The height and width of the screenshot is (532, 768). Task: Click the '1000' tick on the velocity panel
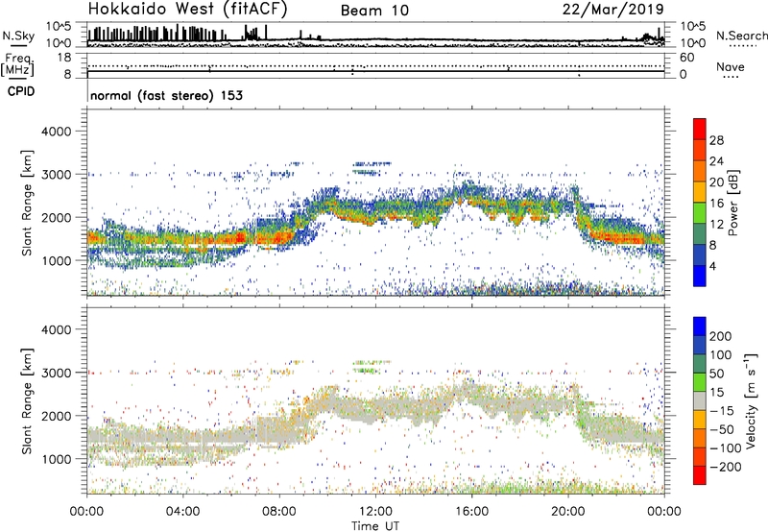(x=56, y=459)
